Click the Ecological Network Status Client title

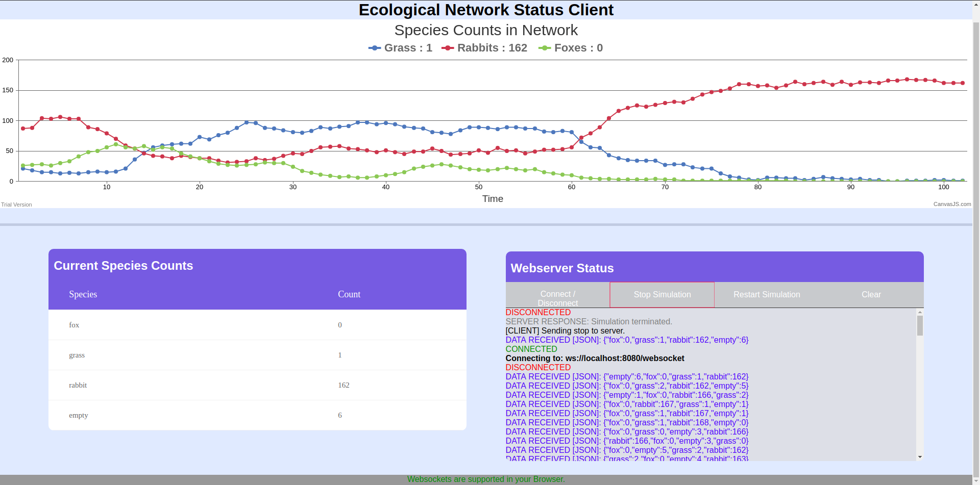click(x=486, y=10)
